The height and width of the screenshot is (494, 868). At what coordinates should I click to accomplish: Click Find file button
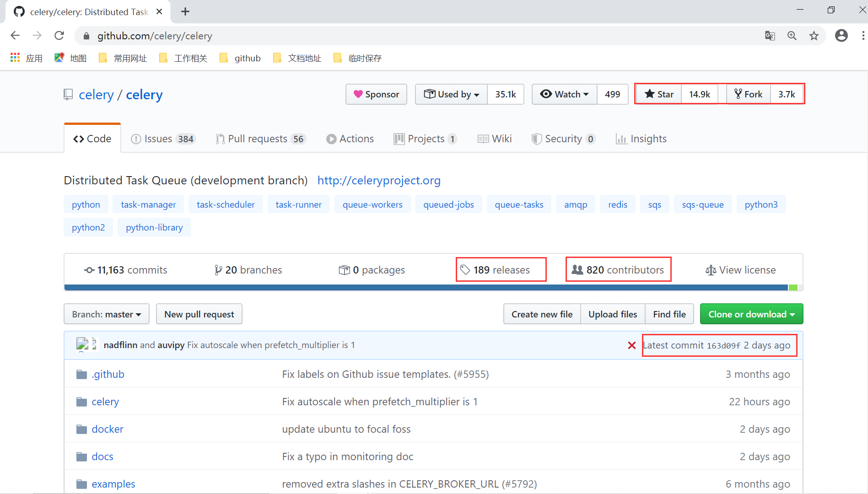point(669,314)
